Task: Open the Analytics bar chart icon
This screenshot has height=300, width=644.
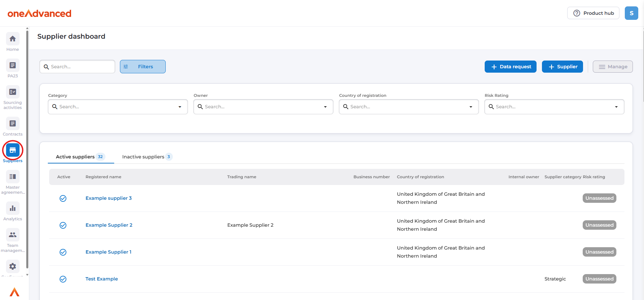Action: point(12,209)
